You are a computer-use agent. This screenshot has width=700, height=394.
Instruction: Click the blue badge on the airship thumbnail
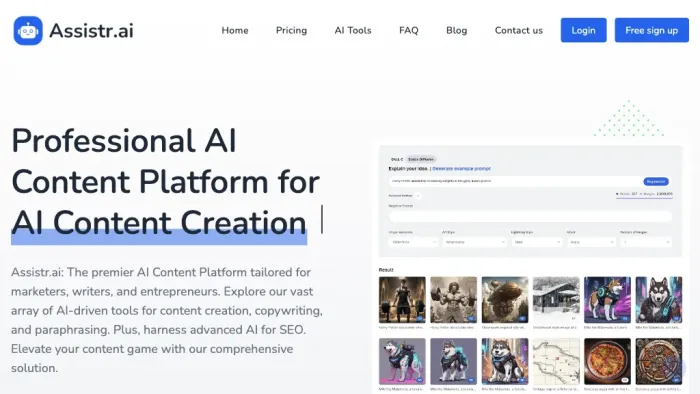[x=522, y=319]
